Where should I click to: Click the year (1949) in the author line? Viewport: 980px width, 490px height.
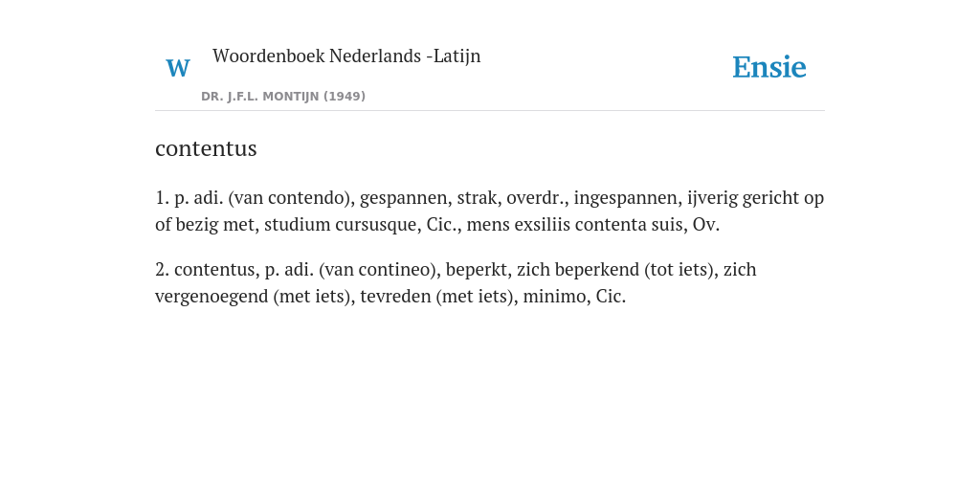pyautogui.click(x=345, y=97)
